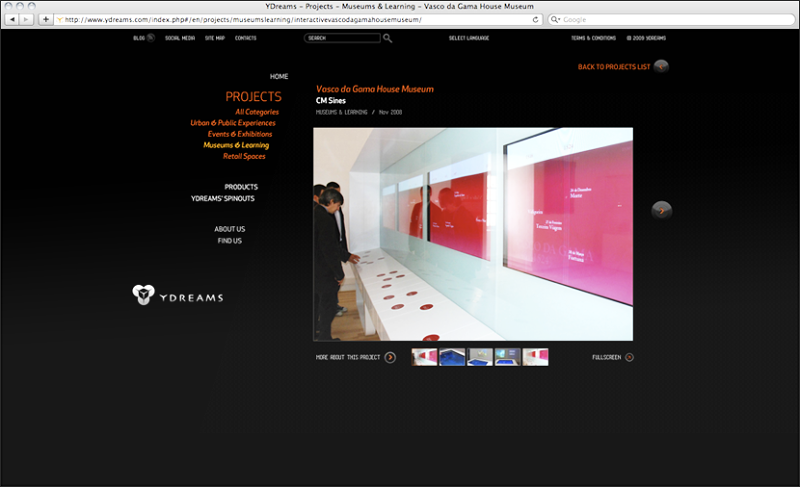The height and width of the screenshot is (487, 800).
Task: Open the About Us page
Action: (229, 229)
